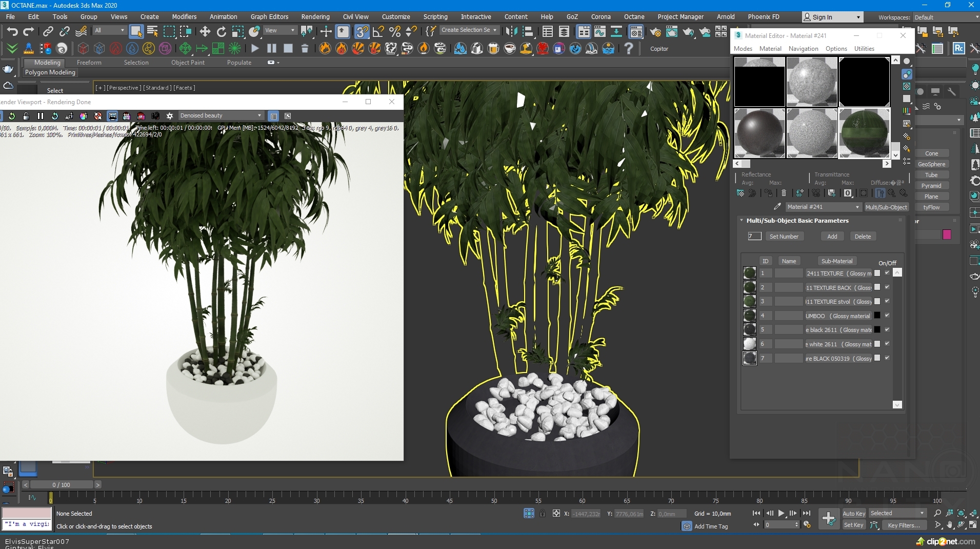Pause rendering in the Render Viewport toolbar
This screenshot has height=549, width=980.
point(41,116)
